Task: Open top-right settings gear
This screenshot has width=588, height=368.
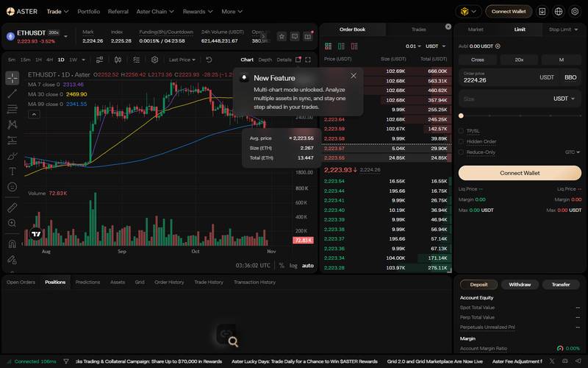Action: coord(575,11)
